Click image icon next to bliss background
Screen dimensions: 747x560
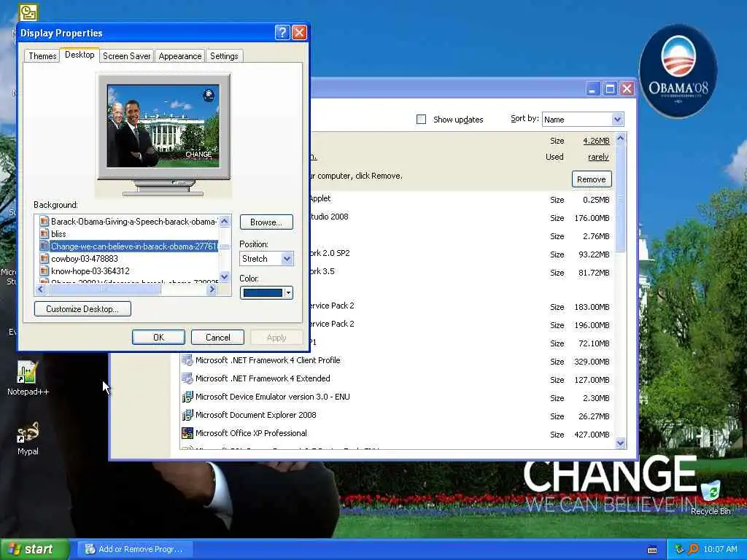pyautogui.click(x=44, y=234)
